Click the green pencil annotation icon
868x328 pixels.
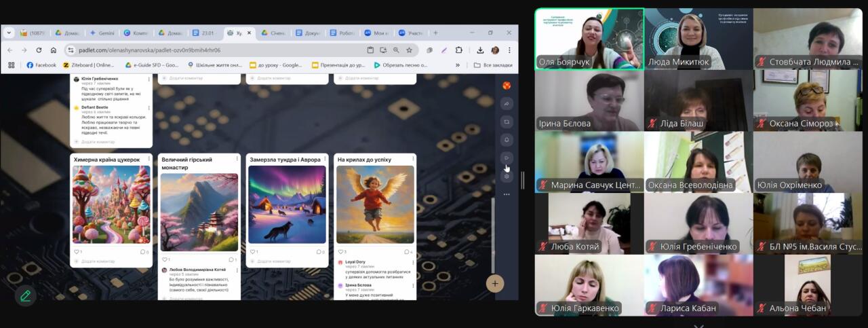pos(25,295)
